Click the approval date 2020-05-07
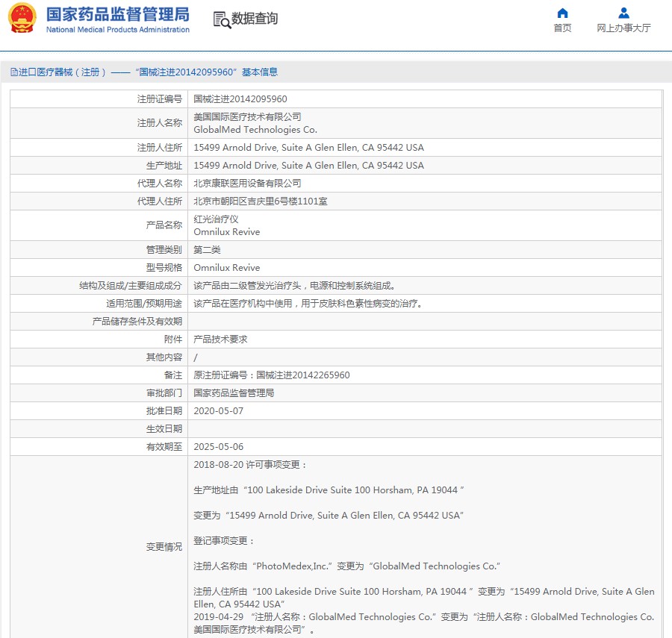The width and height of the screenshot is (672, 638). pos(218,411)
